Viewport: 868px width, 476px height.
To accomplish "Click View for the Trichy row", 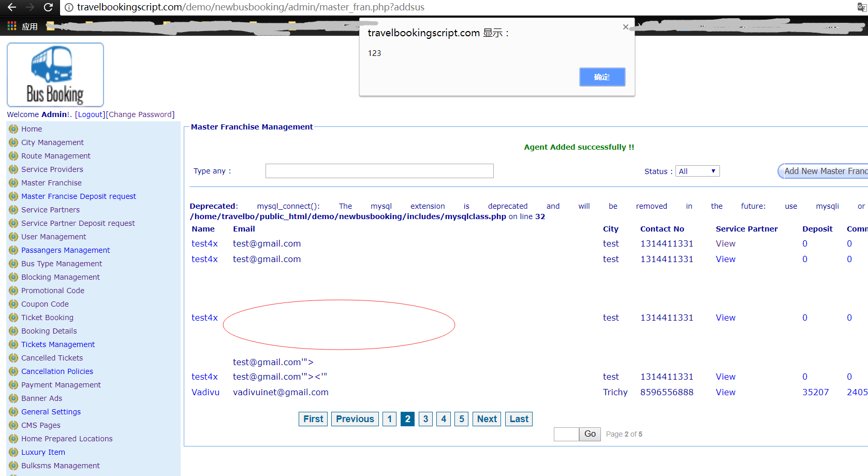I will [x=726, y=392].
